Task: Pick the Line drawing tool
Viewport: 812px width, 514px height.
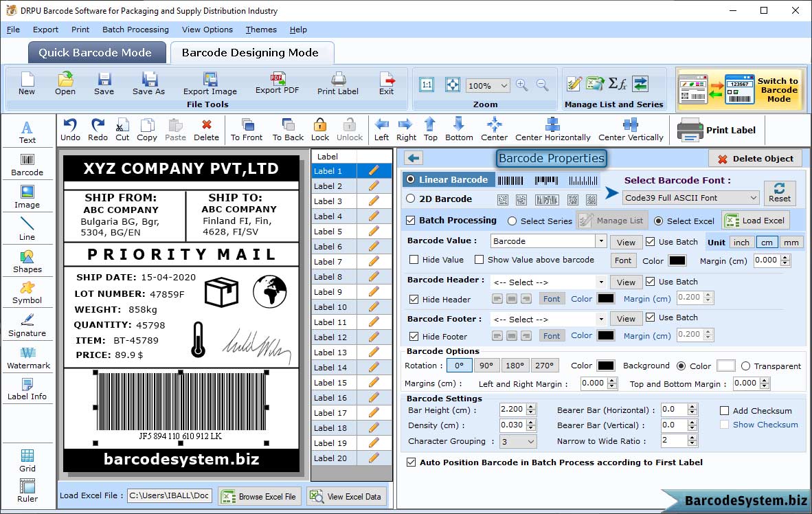Action: [x=27, y=229]
